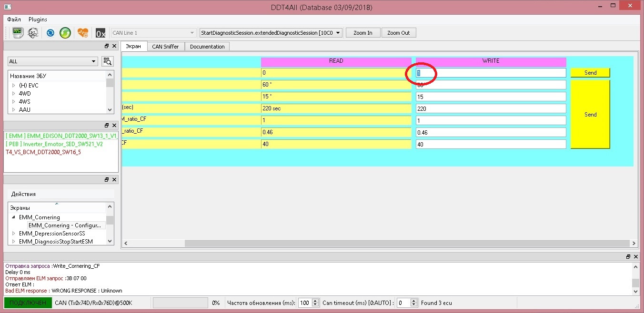Click the WRITE field containing 220

pos(491,108)
